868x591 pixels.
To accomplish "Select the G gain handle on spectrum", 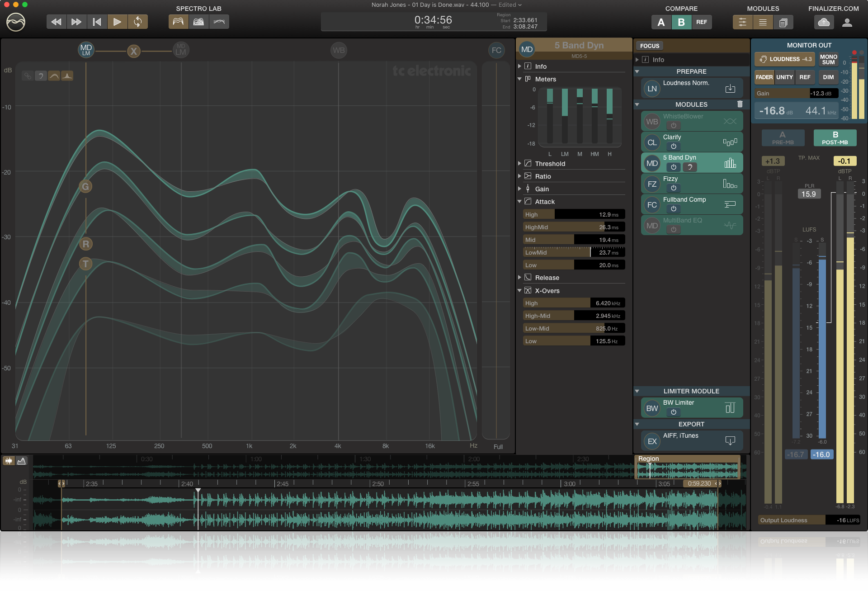I will click(85, 186).
